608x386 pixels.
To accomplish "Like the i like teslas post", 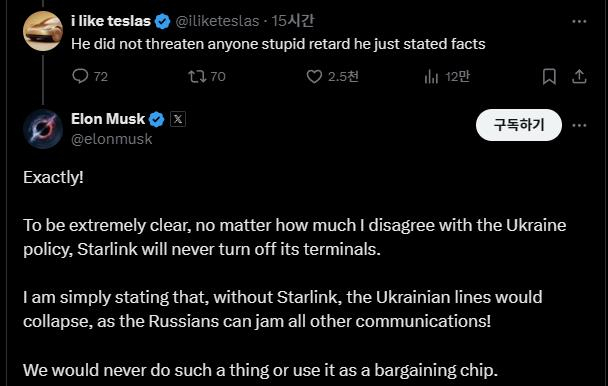I will (314, 76).
